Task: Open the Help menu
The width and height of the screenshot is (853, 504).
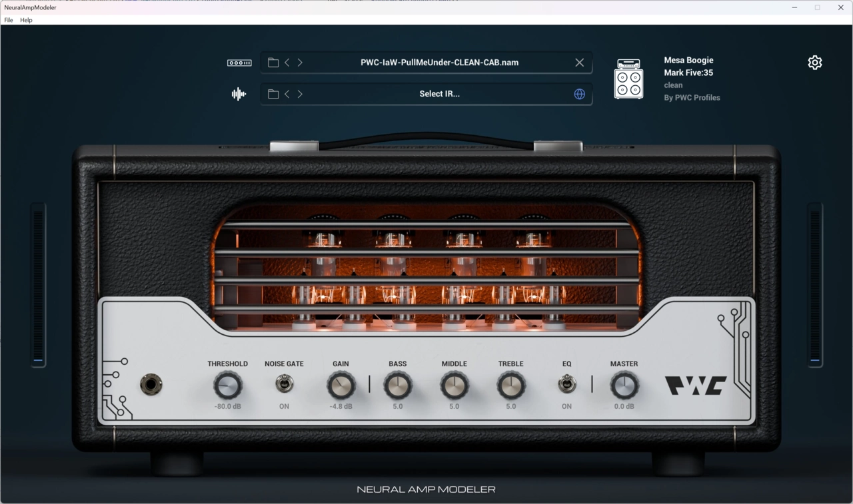Action: [x=26, y=20]
